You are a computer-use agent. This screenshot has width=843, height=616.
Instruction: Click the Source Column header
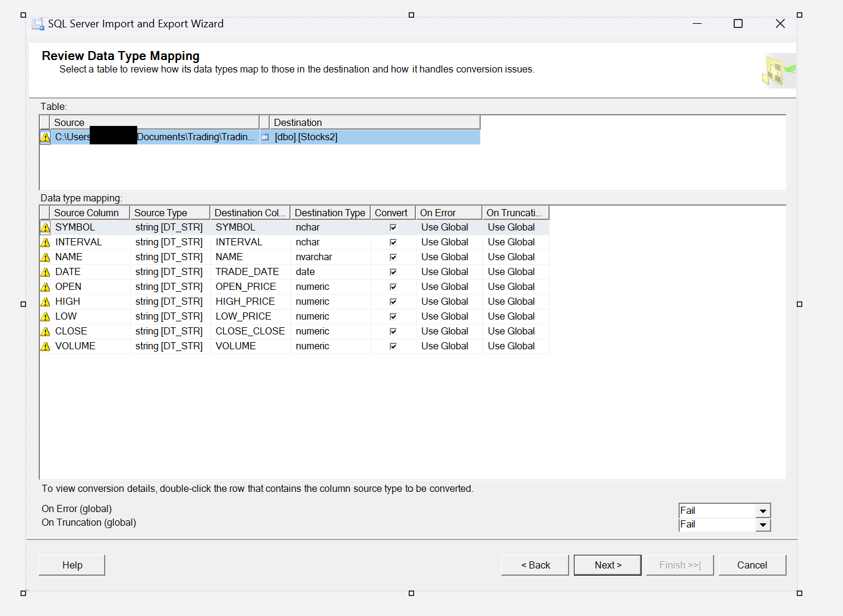(x=90, y=213)
